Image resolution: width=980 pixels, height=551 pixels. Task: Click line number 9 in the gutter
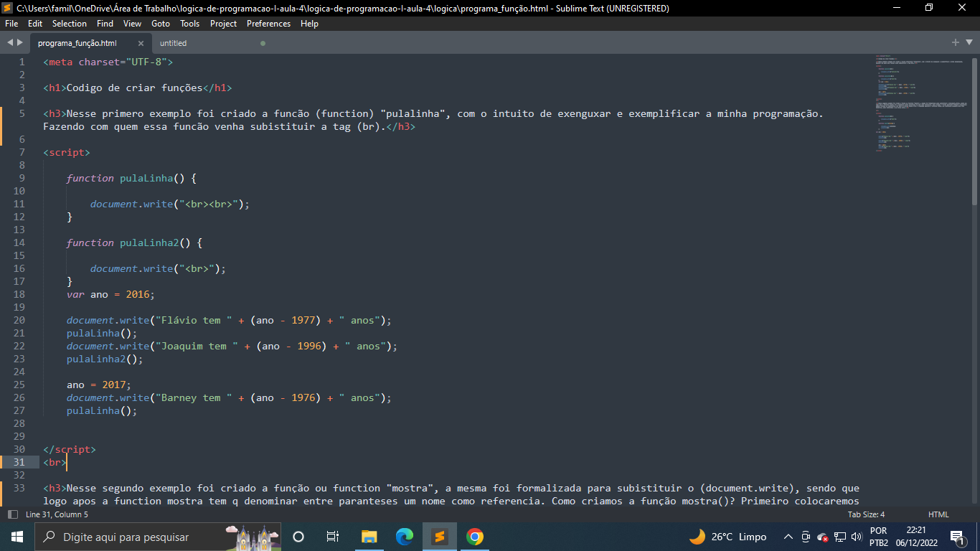(22, 178)
